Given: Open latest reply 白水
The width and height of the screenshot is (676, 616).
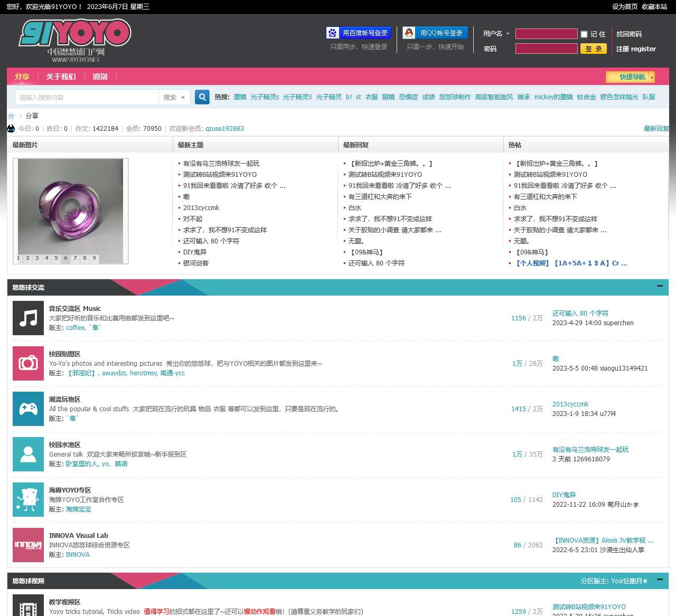Looking at the screenshot, I should [355, 208].
